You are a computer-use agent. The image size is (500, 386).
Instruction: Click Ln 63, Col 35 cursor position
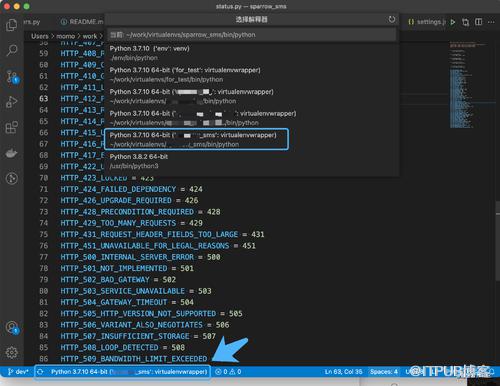pyautogui.click(x=343, y=371)
